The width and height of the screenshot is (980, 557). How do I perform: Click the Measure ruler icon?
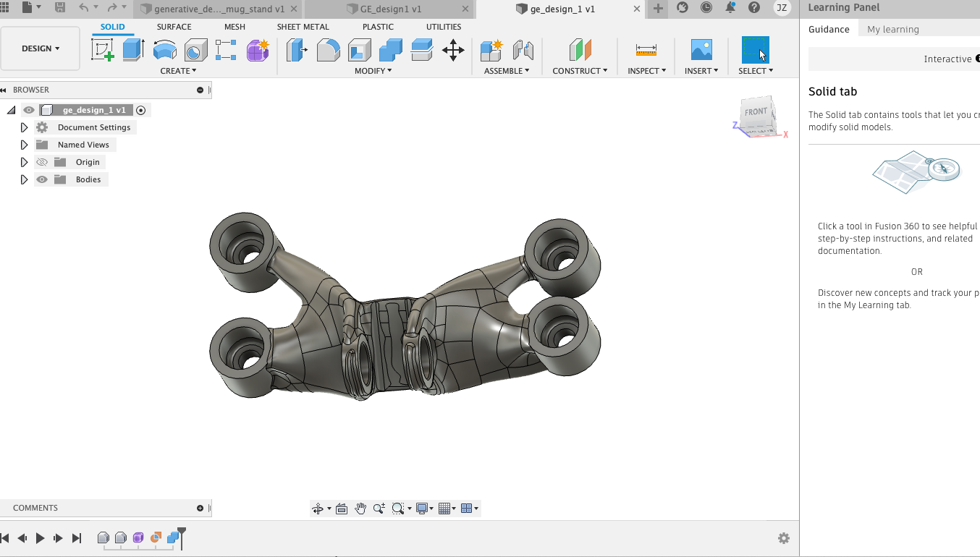click(x=646, y=50)
